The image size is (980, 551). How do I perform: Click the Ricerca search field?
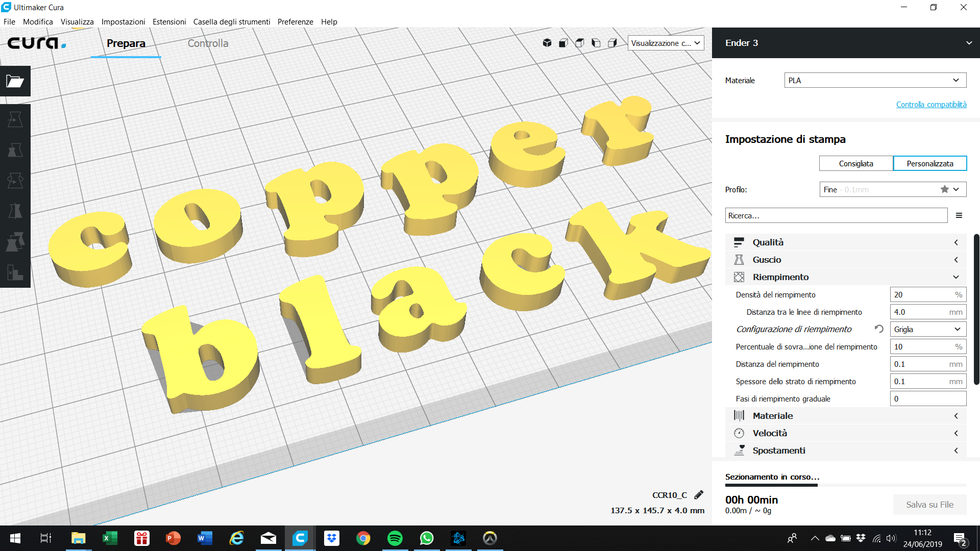click(x=836, y=215)
